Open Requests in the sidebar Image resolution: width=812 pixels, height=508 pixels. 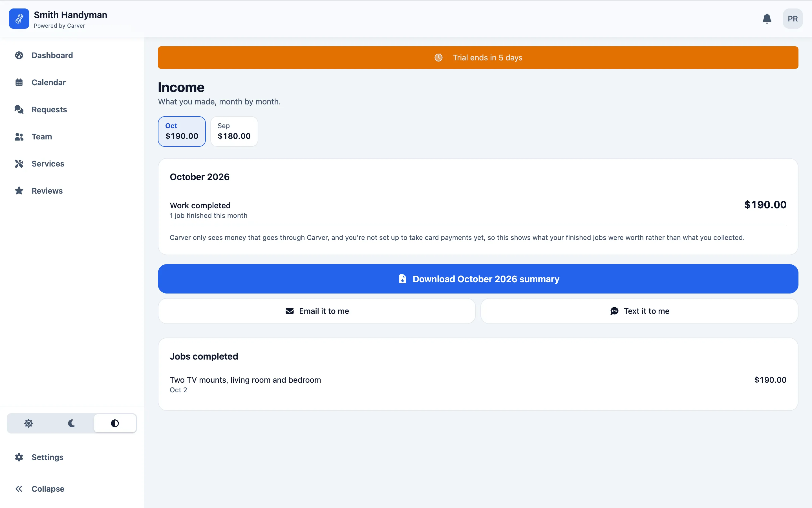[x=72, y=110]
